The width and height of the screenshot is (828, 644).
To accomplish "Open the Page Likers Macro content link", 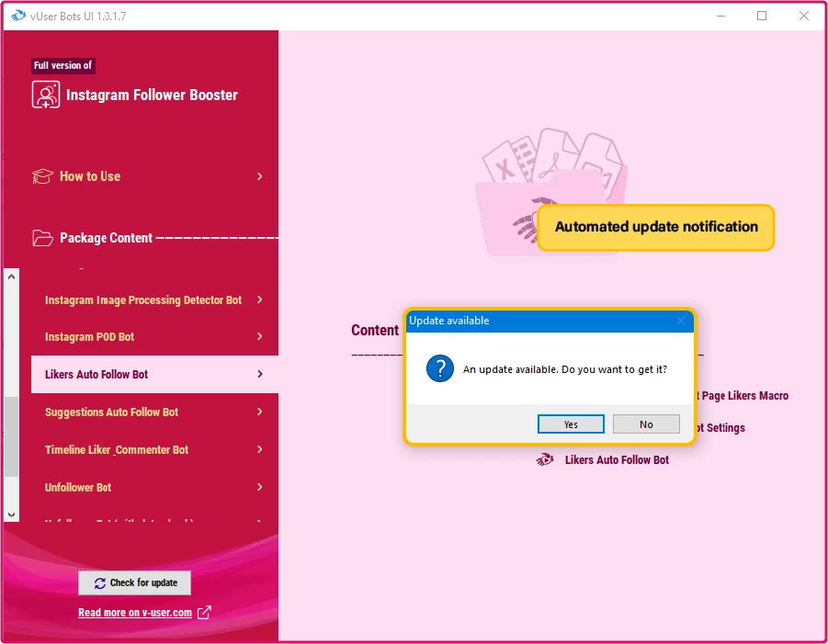I will [x=743, y=396].
